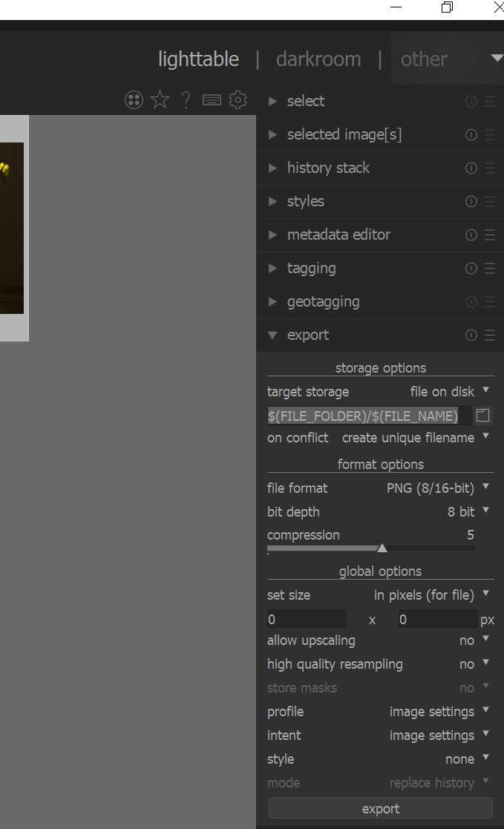Screen dimensions: 504x829
Task: Click the compression slider
Action: pos(371,548)
